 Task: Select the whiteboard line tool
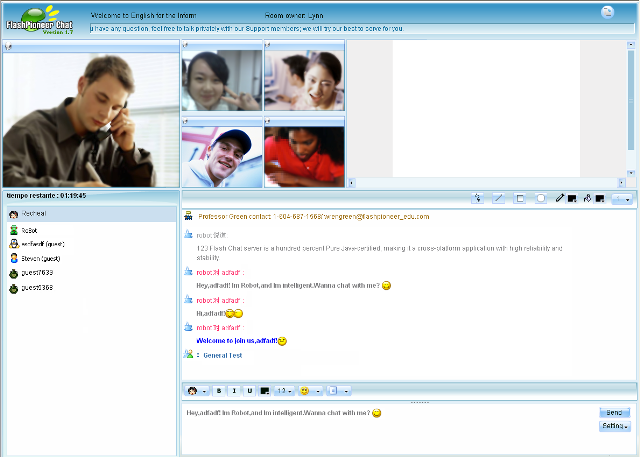tap(498, 199)
